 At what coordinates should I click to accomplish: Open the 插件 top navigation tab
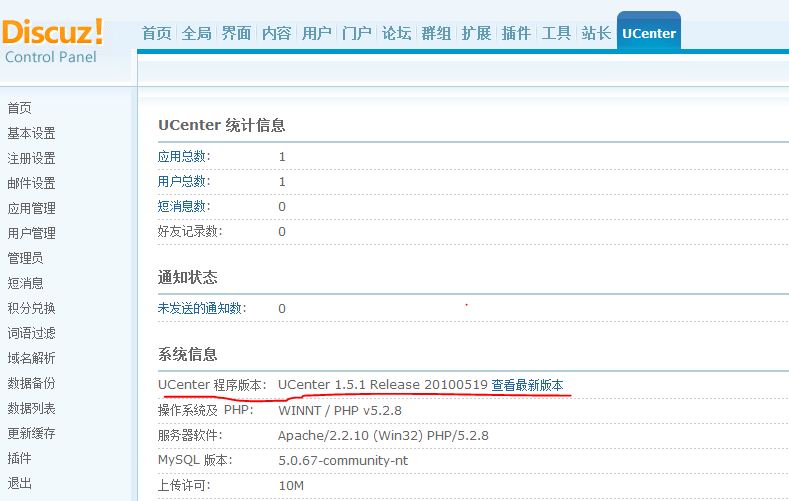[516, 33]
